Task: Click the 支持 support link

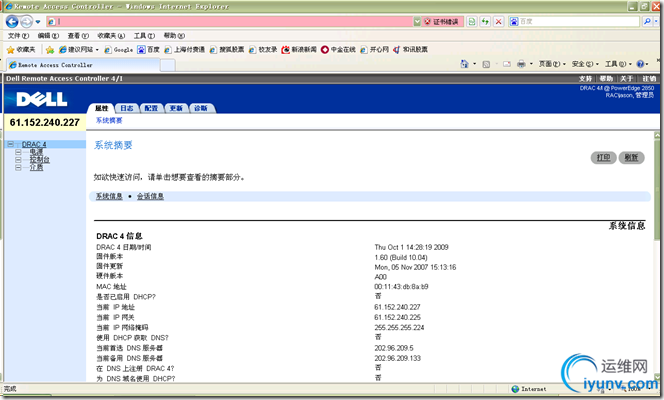Action: [x=585, y=79]
